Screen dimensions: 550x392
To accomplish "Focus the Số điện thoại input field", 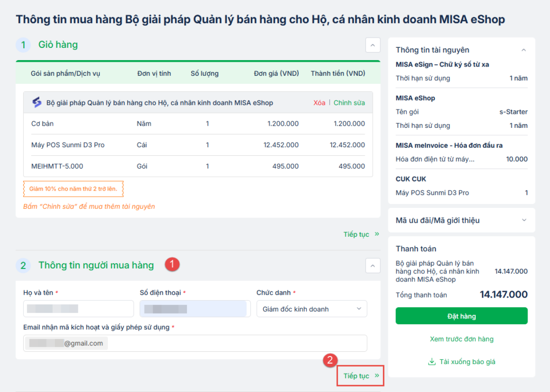I will (193, 309).
